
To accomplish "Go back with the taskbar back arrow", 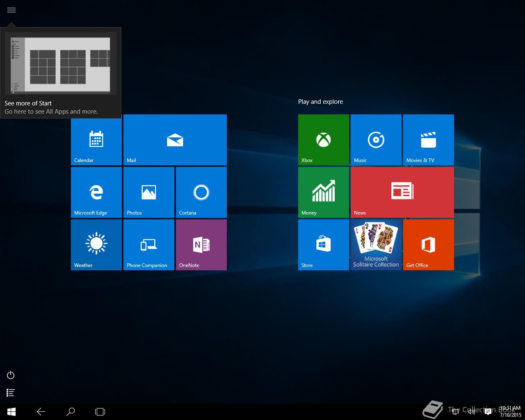I will [x=41, y=412].
